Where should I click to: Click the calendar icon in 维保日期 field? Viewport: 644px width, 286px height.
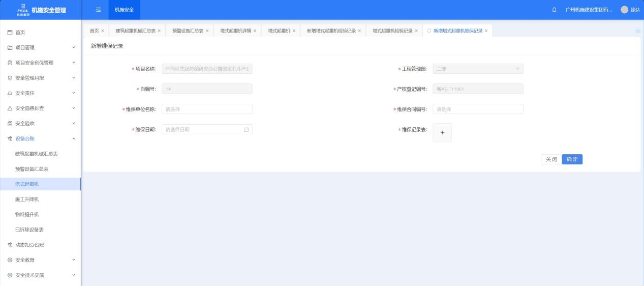(246, 130)
